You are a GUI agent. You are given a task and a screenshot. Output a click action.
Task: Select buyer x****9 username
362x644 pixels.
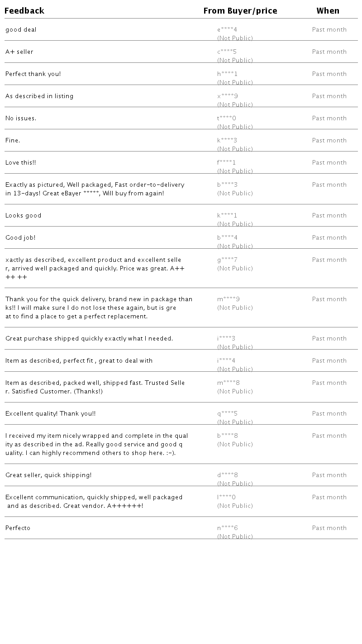tap(228, 96)
